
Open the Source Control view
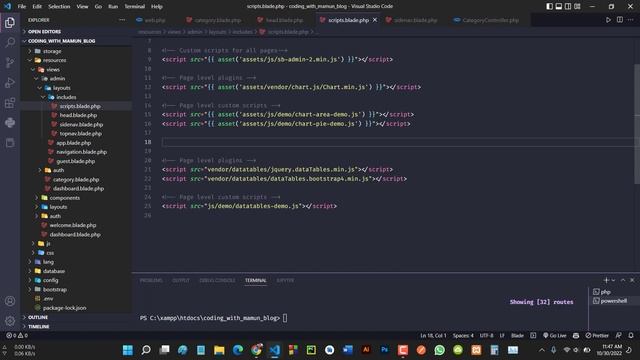10,62
